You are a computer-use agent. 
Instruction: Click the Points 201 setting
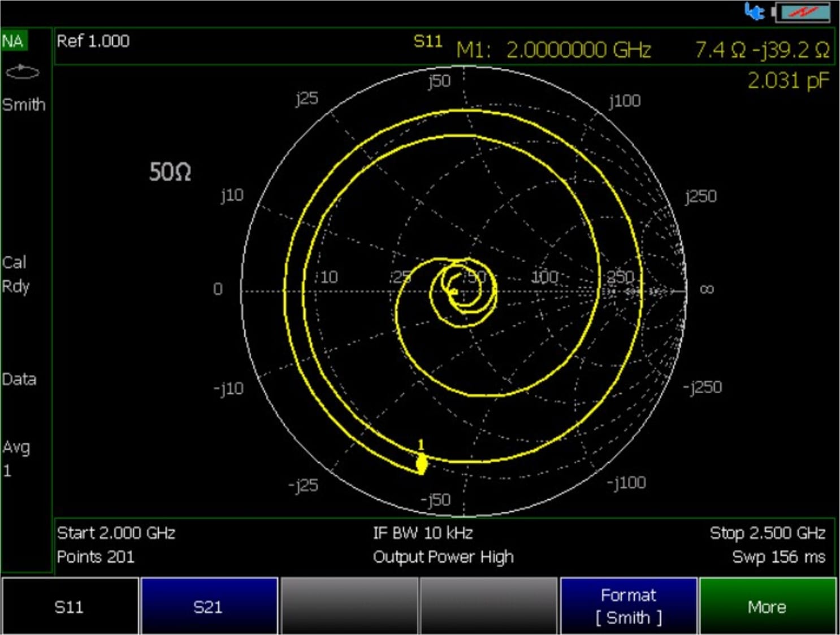point(96,557)
